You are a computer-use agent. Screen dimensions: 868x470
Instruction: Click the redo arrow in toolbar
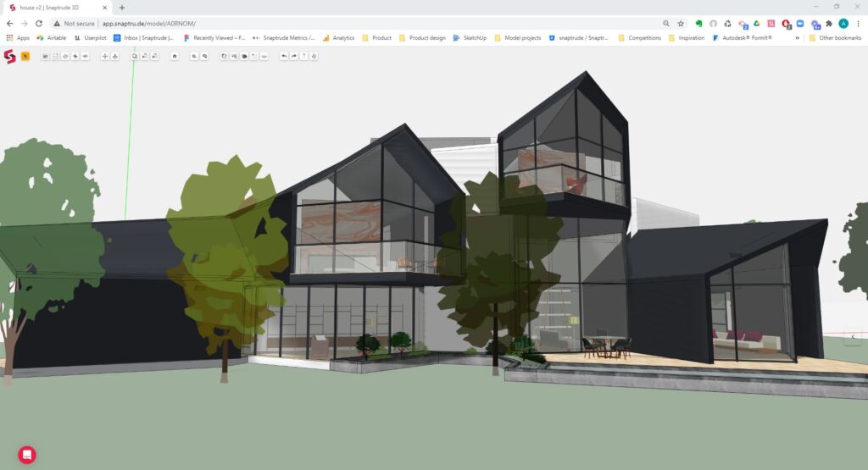tap(293, 56)
